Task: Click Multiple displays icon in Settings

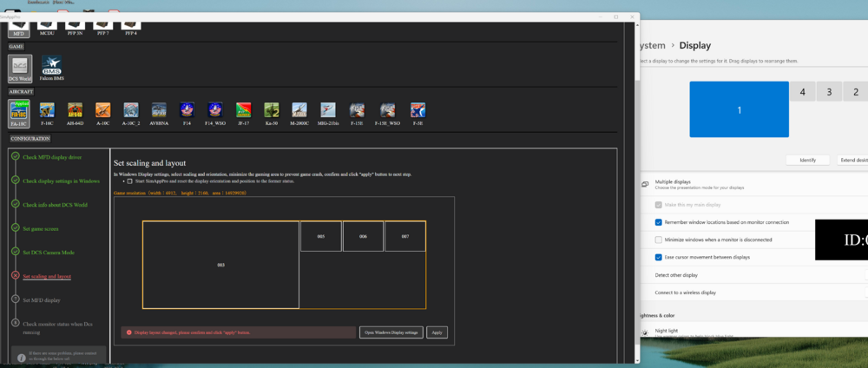Action: pos(645,184)
